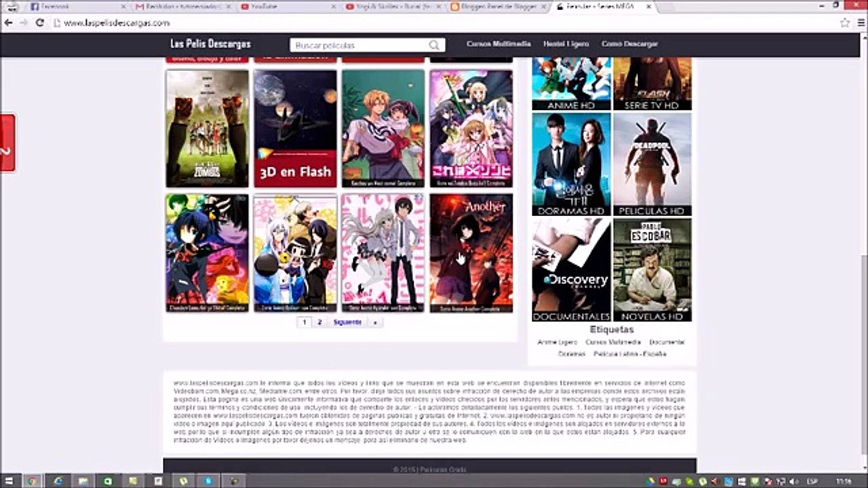The height and width of the screenshot is (488, 868).
Task: Open the Serie TV HD category image
Action: [x=652, y=84]
